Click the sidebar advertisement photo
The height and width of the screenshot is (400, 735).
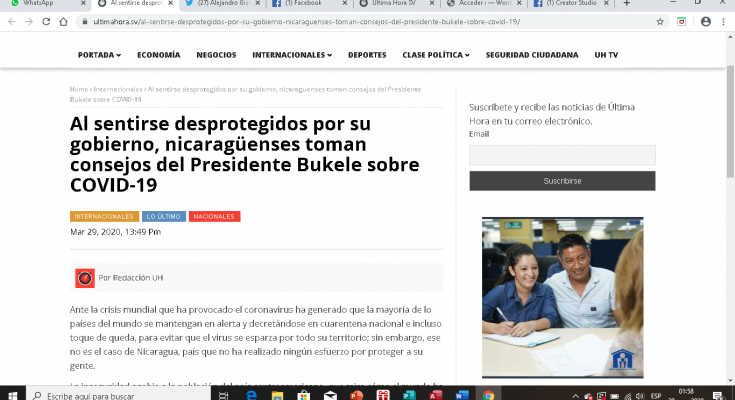pos(562,297)
